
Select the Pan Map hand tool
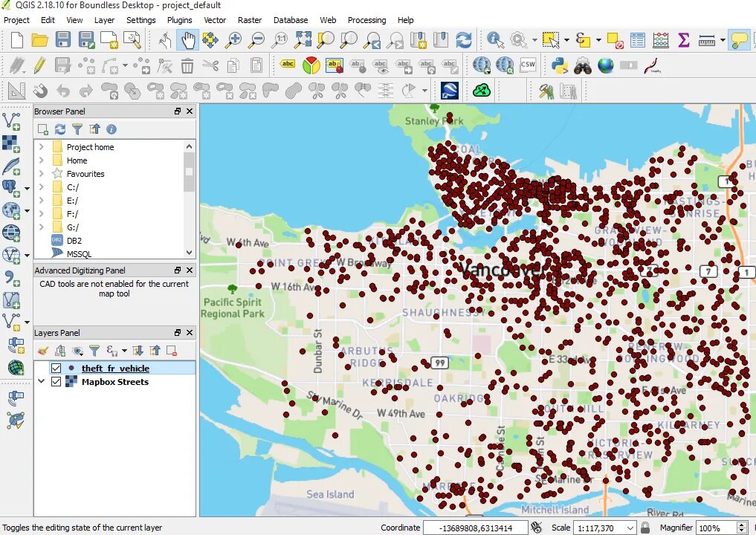187,40
